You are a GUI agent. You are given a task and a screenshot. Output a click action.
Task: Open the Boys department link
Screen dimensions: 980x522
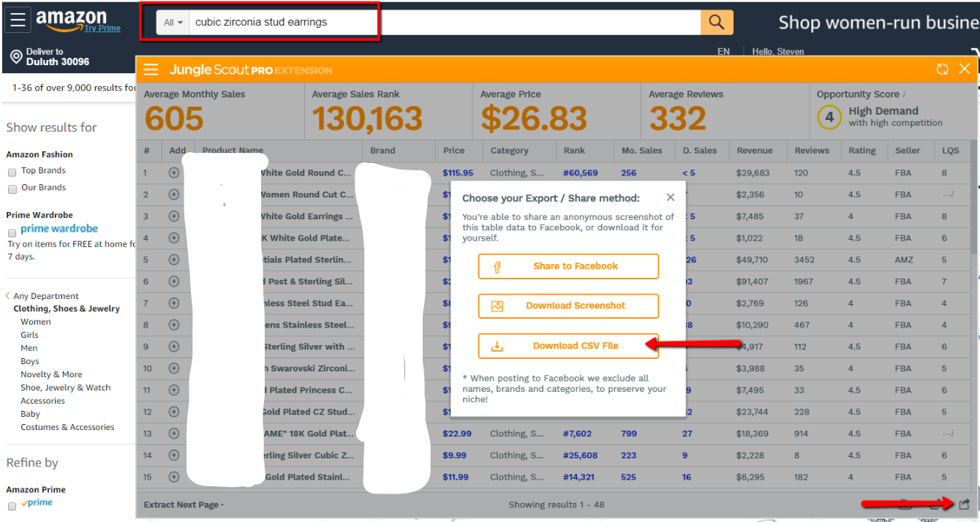coord(30,361)
